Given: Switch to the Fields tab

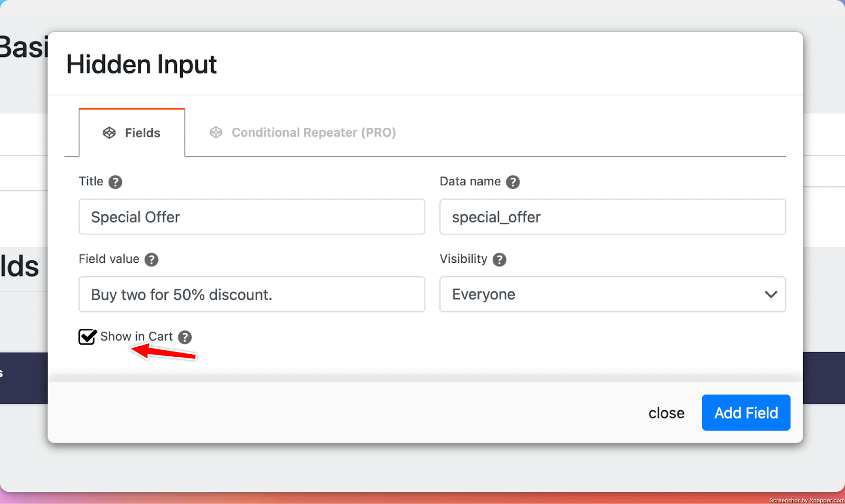Looking at the screenshot, I should click(x=132, y=133).
